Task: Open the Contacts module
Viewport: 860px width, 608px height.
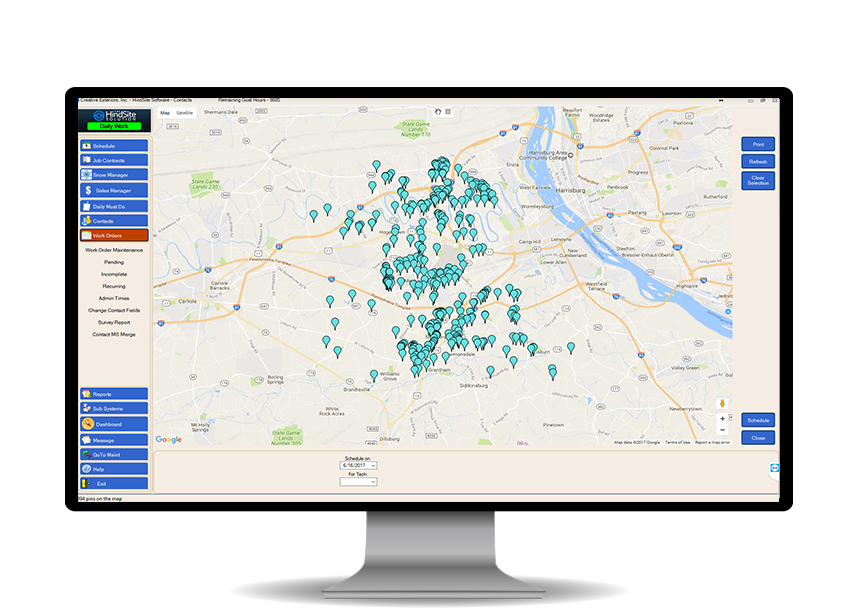Action: click(114, 221)
